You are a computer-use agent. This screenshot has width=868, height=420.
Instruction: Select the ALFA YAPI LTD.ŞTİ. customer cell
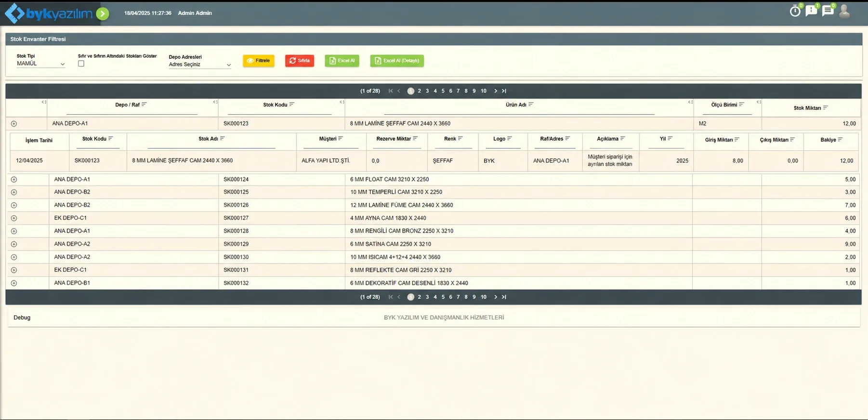(331, 161)
